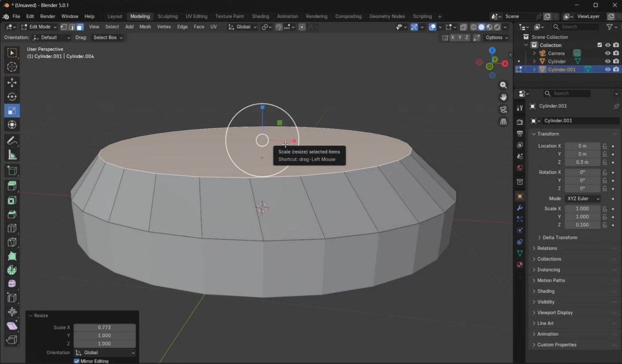Image resolution: width=622 pixels, height=364 pixels.
Task: Open the Global transform orientation dropdown
Action: pyautogui.click(x=242, y=27)
